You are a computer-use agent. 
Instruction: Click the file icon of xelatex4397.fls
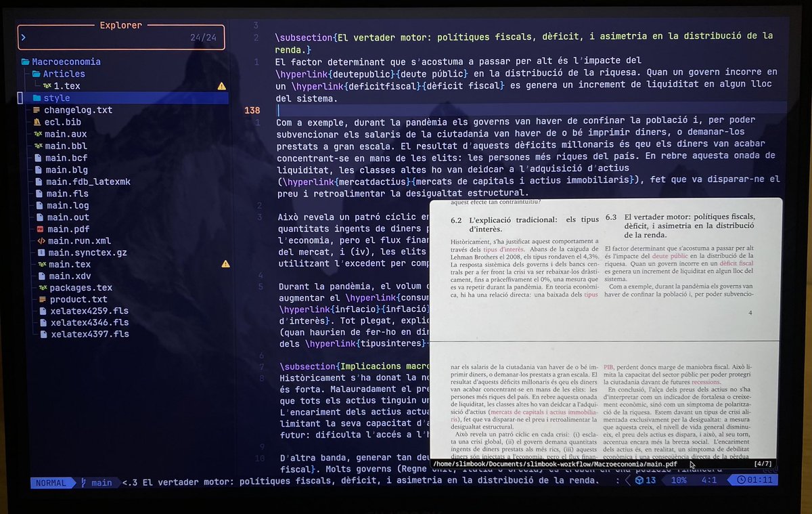pyautogui.click(x=43, y=334)
